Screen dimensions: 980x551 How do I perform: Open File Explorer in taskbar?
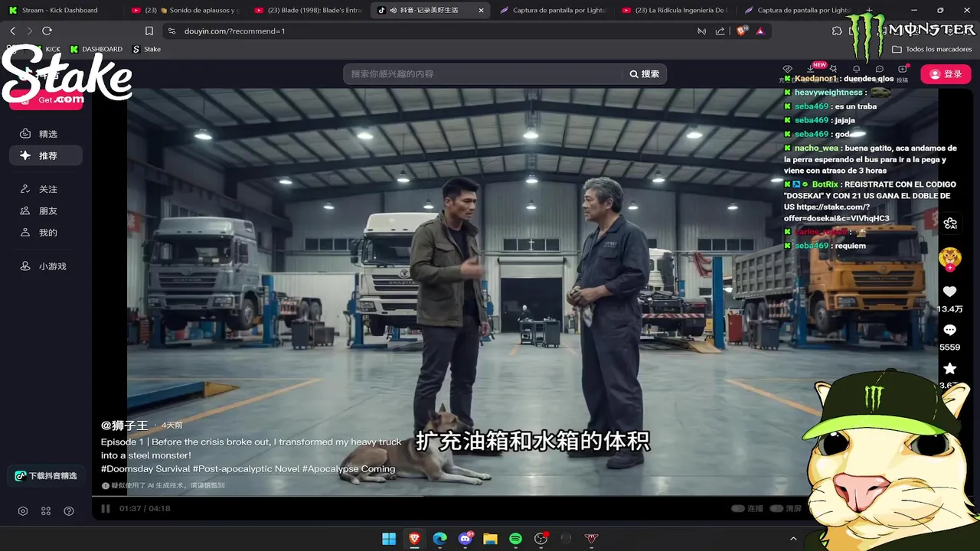(491, 539)
